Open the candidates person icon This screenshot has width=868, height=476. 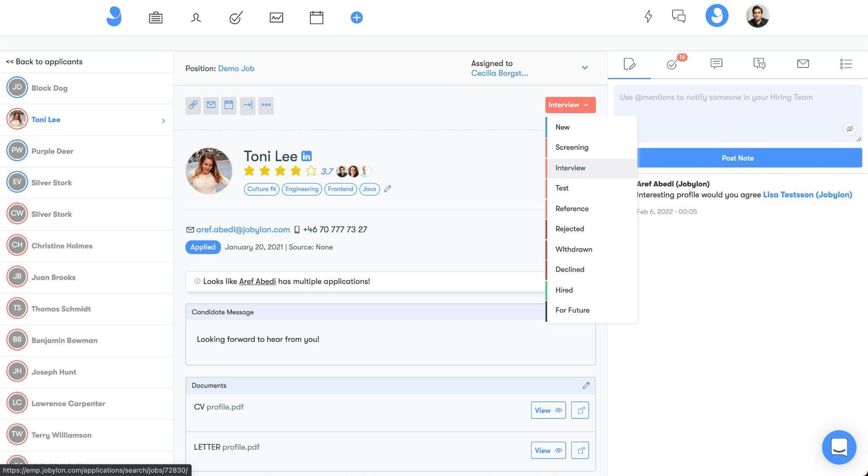click(x=196, y=18)
